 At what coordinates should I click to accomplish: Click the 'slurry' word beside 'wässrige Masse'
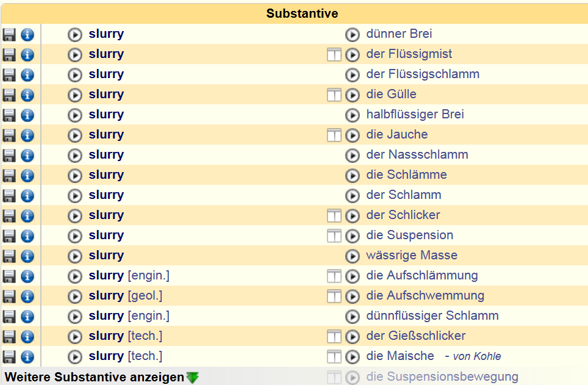[106, 255]
